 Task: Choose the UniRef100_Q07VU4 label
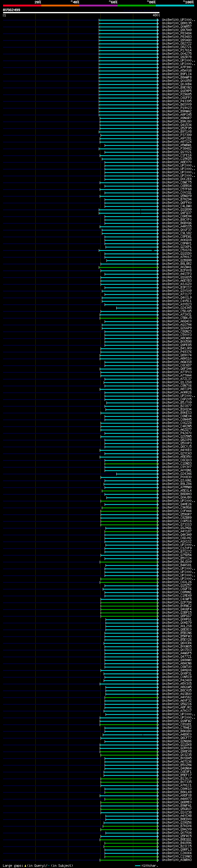coord(177,833)
